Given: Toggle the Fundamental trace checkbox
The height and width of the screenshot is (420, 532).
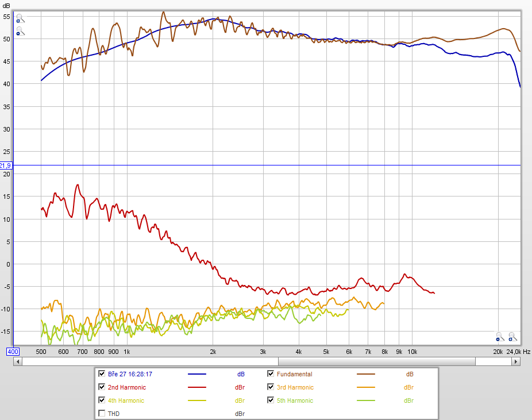Looking at the screenshot, I should pyautogui.click(x=271, y=373).
